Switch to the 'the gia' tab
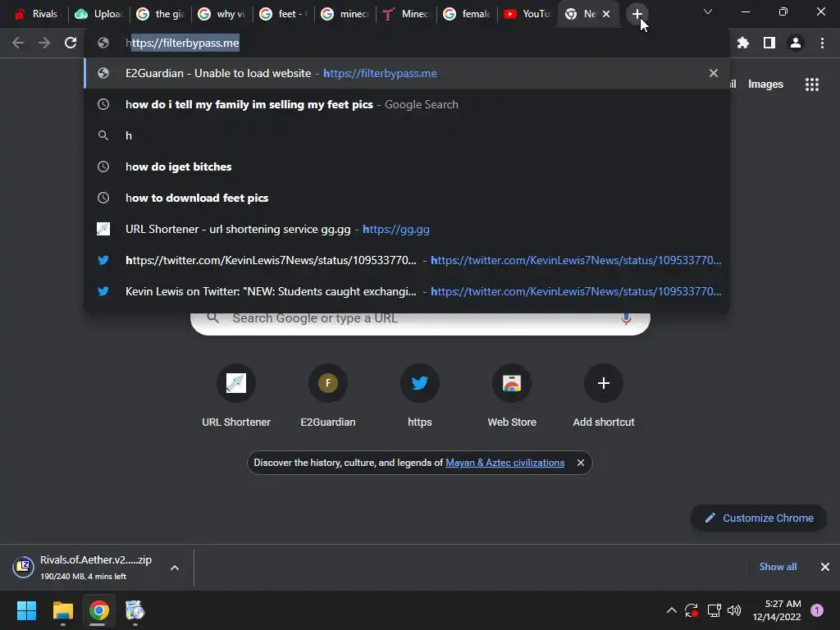 click(160, 14)
